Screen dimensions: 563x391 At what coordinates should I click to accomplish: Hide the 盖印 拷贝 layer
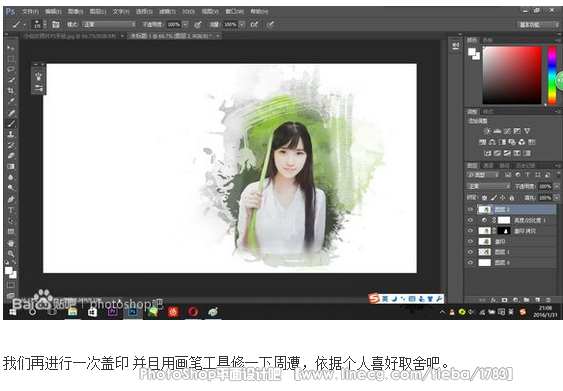470,231
